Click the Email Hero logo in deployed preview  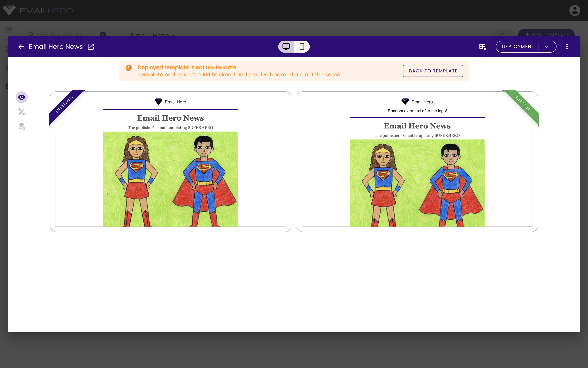170,102
